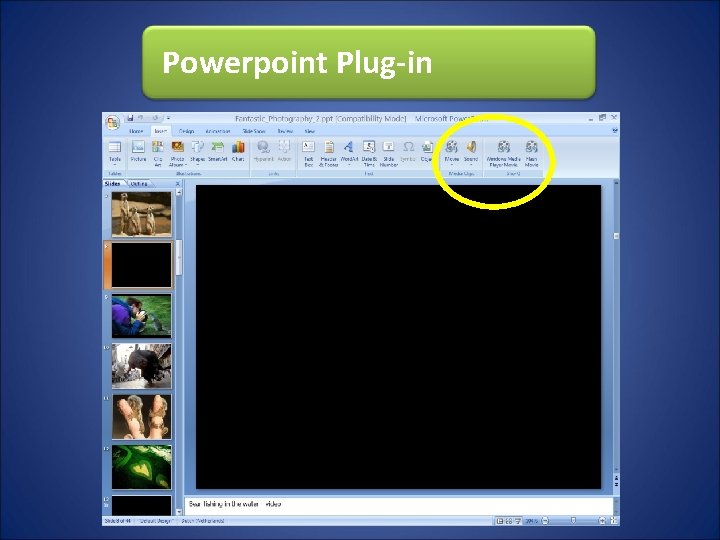
Task: Select the photographer with penguin slide thumbnail
Action: tap(141, 316)
